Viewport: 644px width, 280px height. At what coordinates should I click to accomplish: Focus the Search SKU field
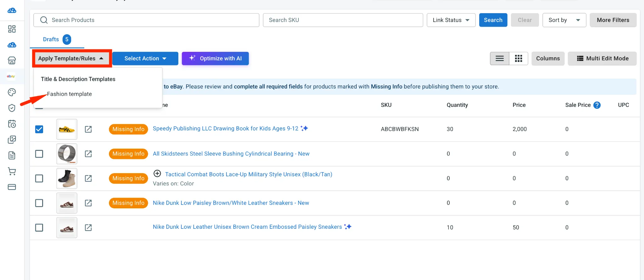(x=343, y=20)
